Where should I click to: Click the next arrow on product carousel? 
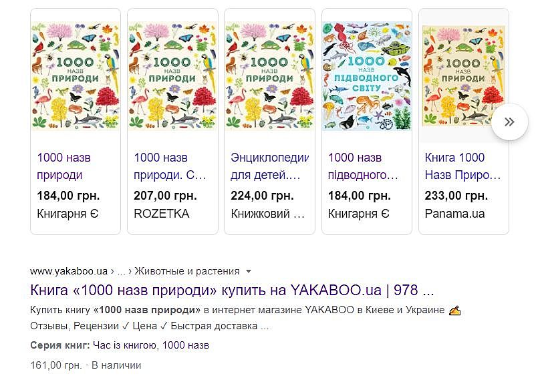[509, 122]
